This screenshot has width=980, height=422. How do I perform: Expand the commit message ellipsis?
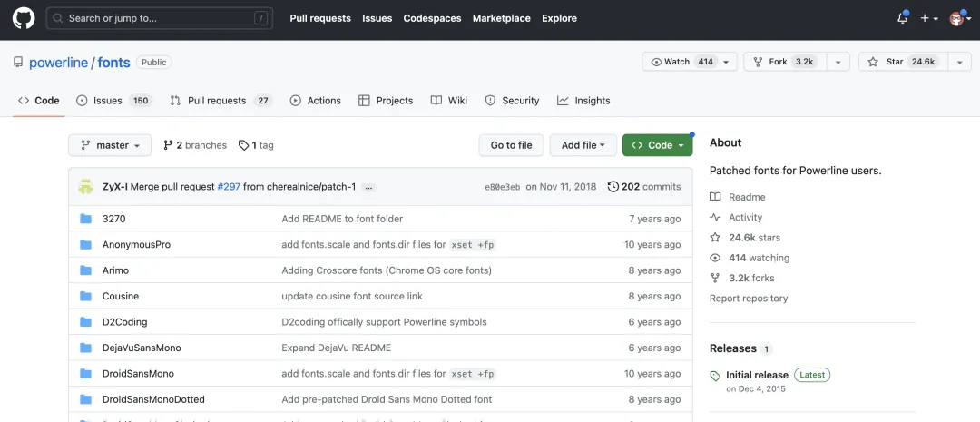[x=368, y=187]
